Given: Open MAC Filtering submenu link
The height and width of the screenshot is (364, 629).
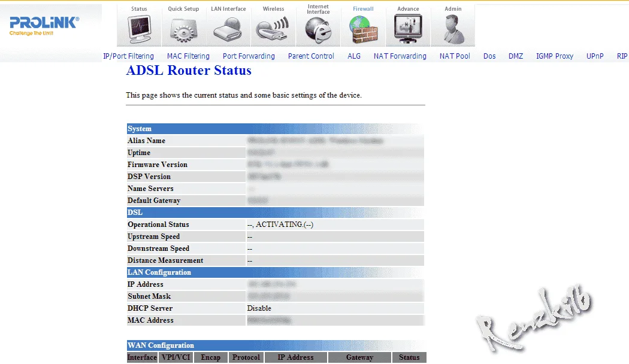Looking at the screenshot, I should 188,56.
